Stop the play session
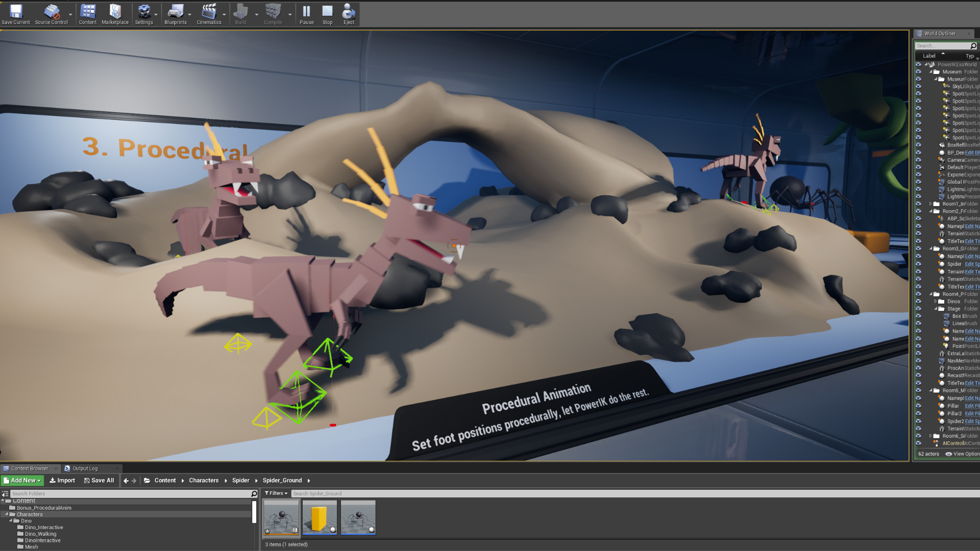The width and height of the screenshot is (980, 551). click(x=327, y=14)
